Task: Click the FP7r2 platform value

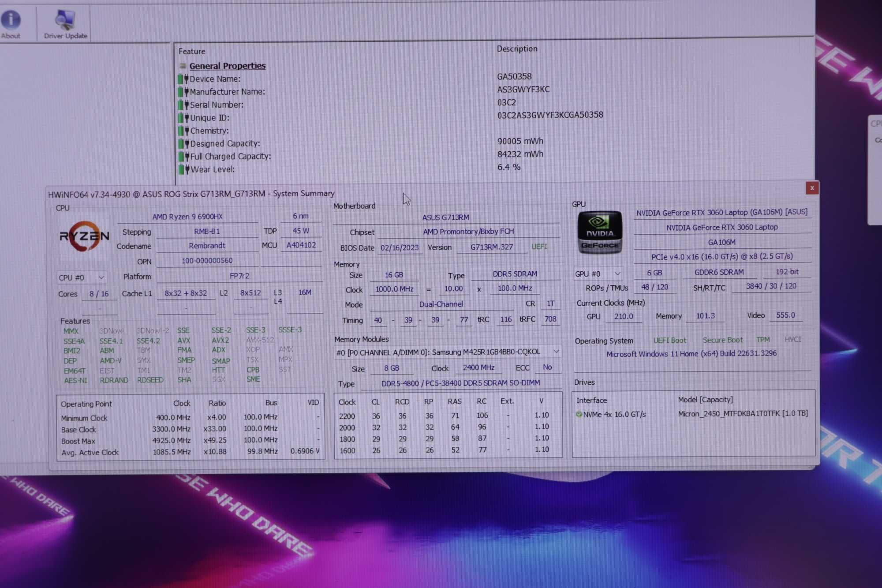Action: pos(239,276)
